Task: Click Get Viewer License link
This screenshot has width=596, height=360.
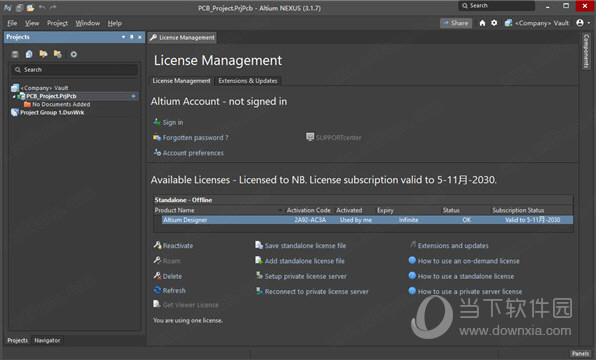Action: 190,305
